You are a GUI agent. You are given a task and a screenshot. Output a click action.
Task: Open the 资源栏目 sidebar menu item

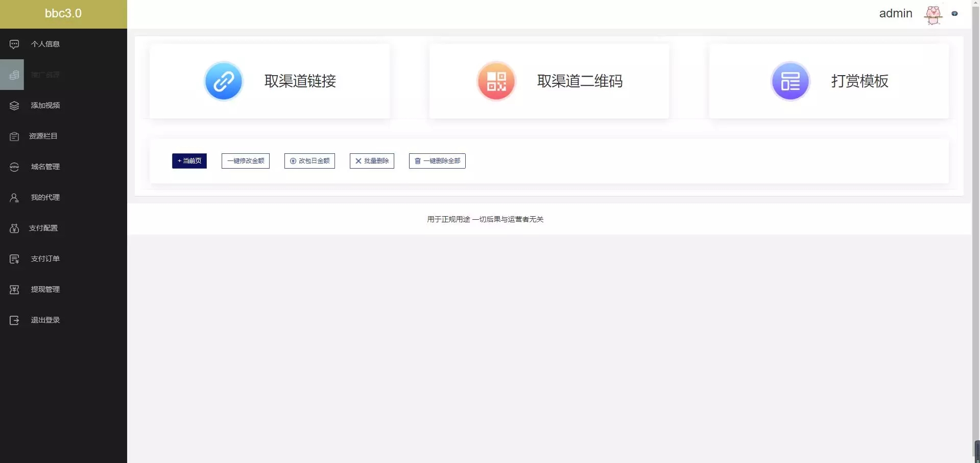coord(43,136)
